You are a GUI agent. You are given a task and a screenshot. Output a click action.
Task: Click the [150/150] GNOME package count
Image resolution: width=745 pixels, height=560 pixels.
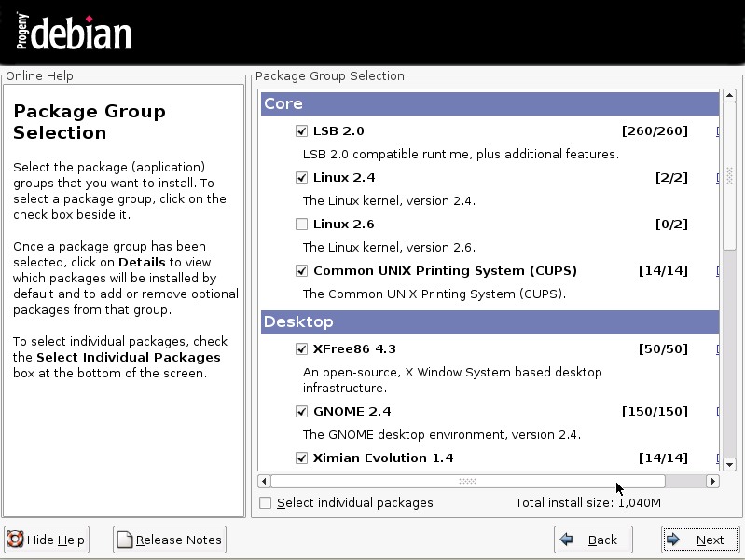(x=655, y=411)
